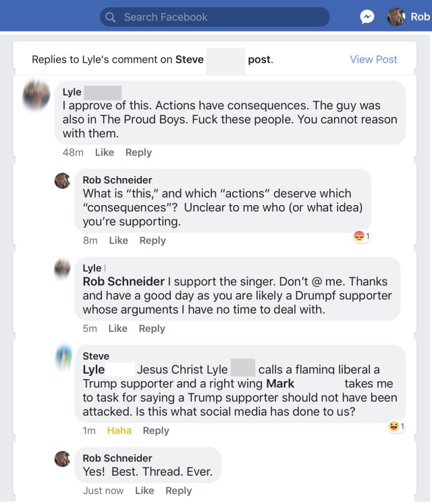The width and height of the screenshot is (432, 504).
Task: Toggle the Haha reaction on Steve's comment
Action: pyautogui.click(x=119, y=430)
